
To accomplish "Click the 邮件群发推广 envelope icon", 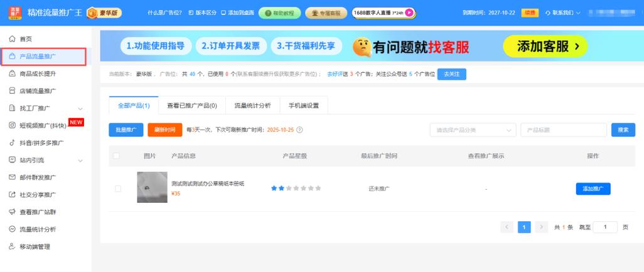I will tap(13, 178).
